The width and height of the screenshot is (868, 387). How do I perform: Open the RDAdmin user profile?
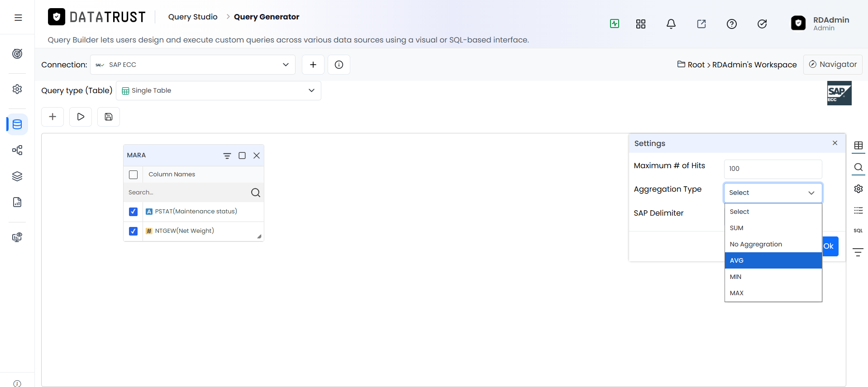coord(820,24)
